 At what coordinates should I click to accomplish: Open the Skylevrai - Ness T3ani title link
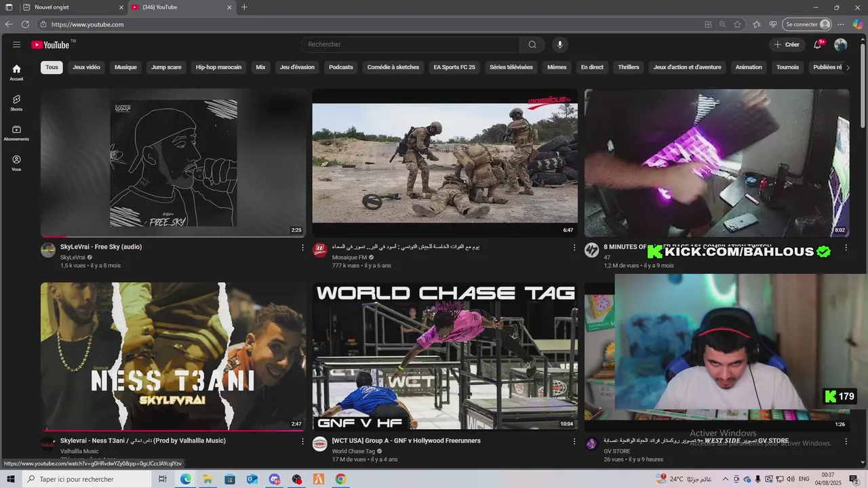(143, 441)
